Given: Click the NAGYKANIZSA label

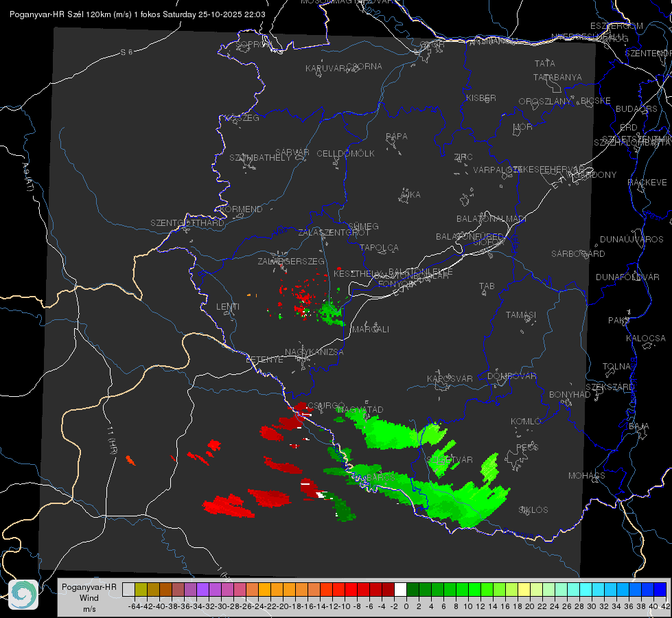Looking at the screenshot, I should 314,352.
